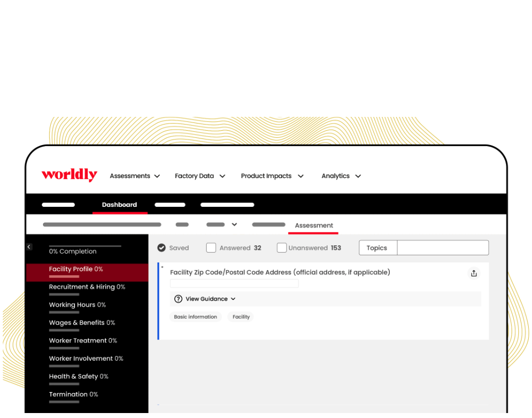Click the Basic information tag
532x418 pixels.
pos(196,317)
